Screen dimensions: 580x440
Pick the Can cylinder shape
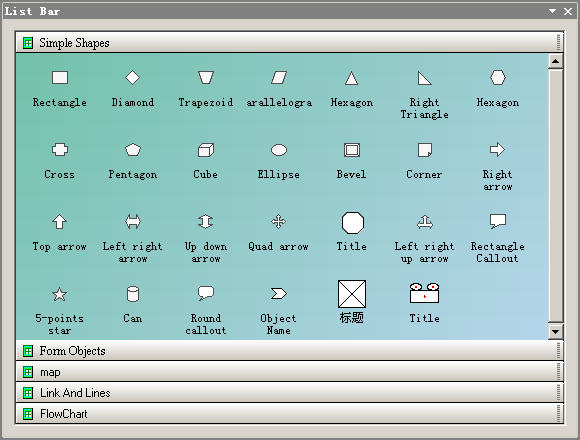pyautogui.click(x=133, y=294)
